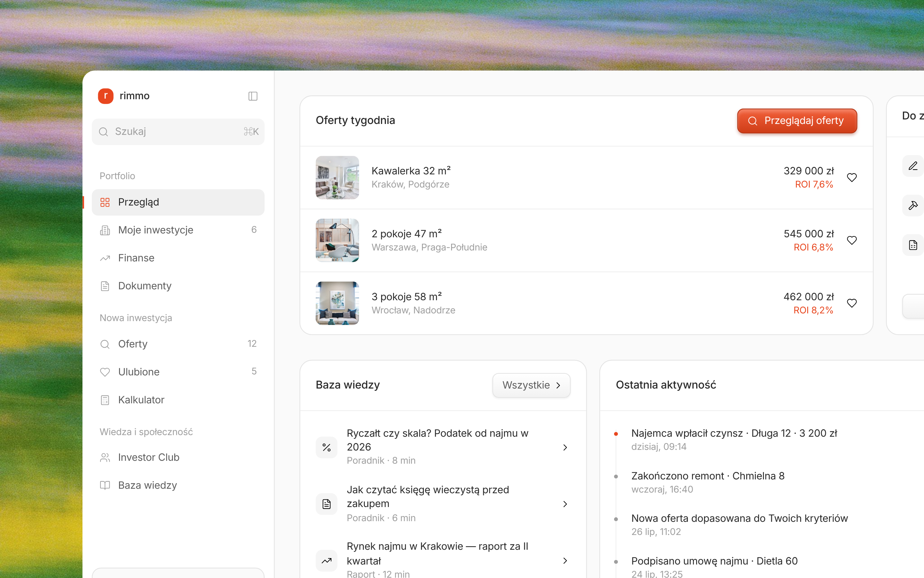Click the Finanse trend icon
Image resolution: width=924 pixels, height=578 pixels.
coord(105,258)
